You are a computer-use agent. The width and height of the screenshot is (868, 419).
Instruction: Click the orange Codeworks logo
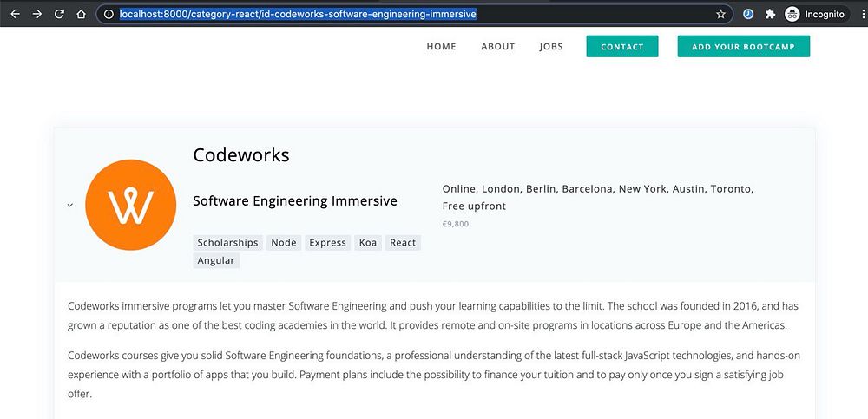click(131, 205)
